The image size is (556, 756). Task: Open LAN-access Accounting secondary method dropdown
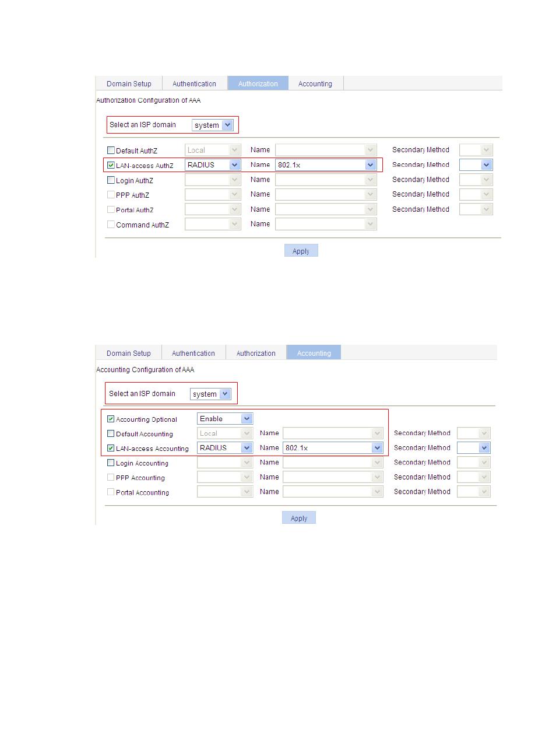click(484, 448)
